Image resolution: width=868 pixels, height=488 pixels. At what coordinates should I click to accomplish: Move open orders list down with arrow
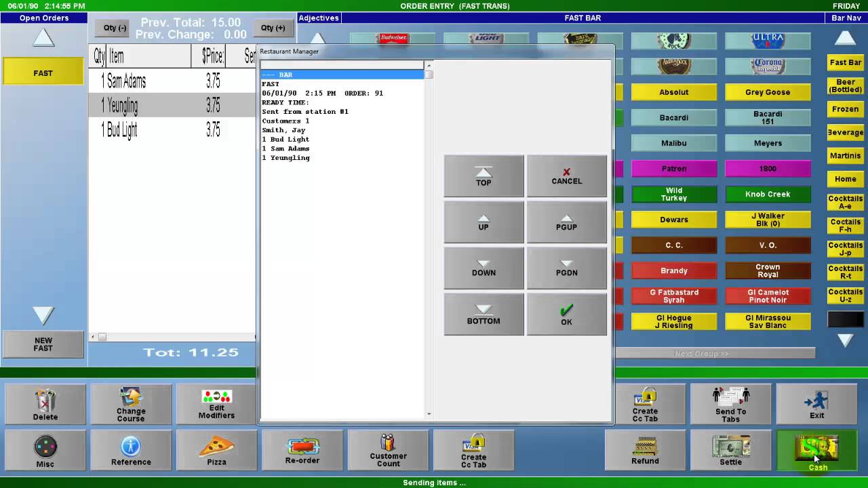(x=43, y=314)
